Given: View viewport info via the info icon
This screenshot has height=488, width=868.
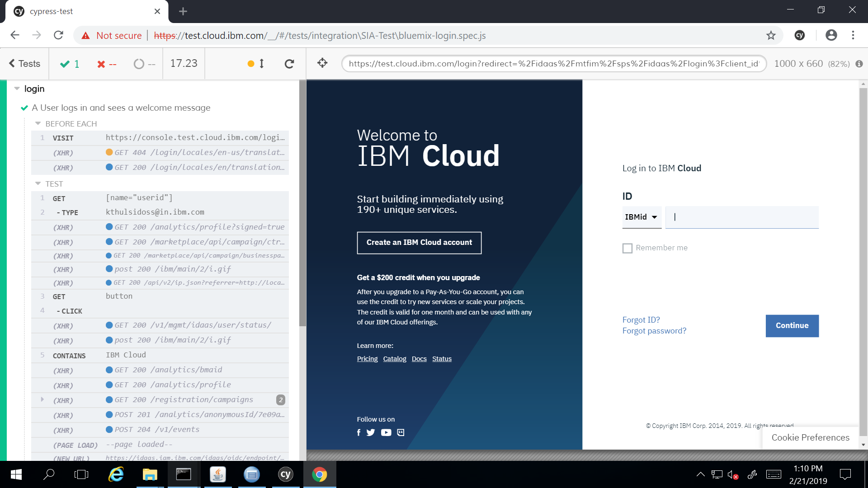Looking at the screenshot, I should [859, 64].
